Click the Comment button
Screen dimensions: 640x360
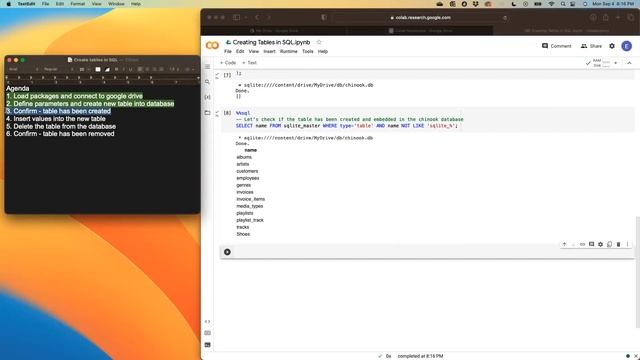click(556, 46)
